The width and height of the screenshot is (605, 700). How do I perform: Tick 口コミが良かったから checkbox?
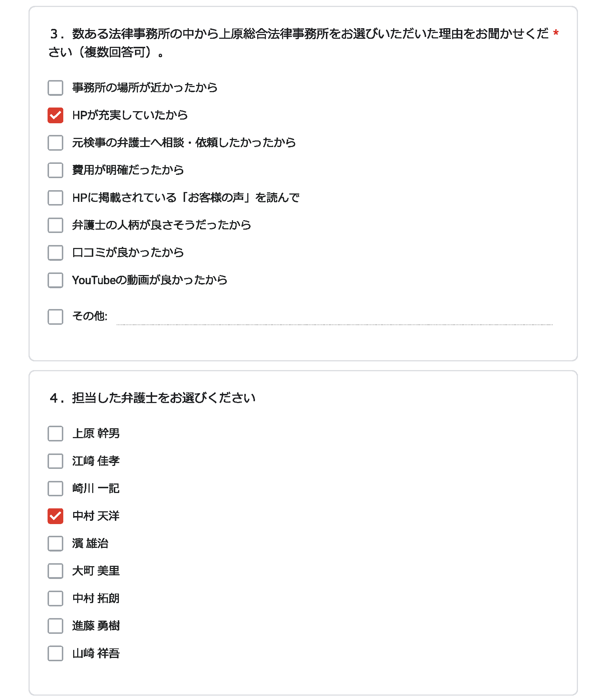click(x=55, y=252)
